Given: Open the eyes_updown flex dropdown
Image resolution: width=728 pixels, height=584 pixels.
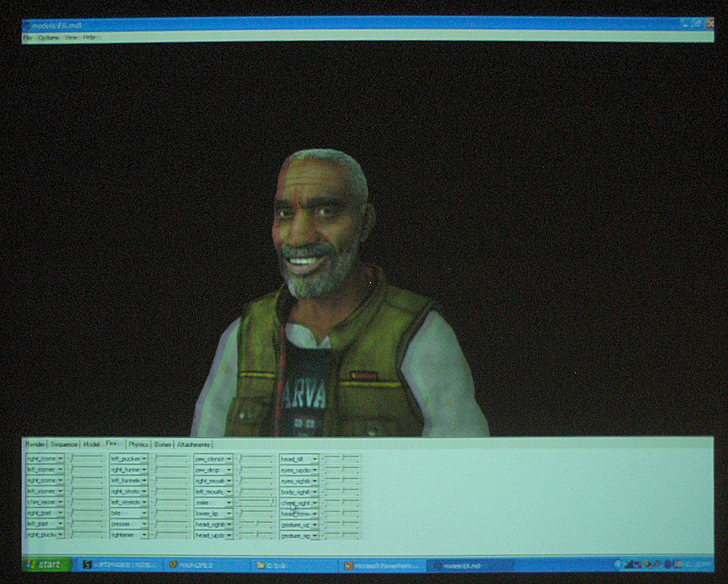Looking at the screenshot, I should coord(298,470).
